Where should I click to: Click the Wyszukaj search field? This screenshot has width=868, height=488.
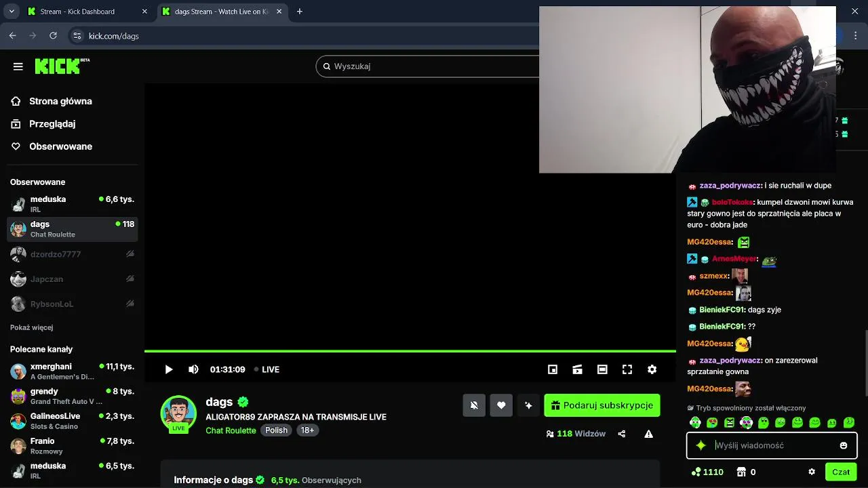(434, 66)
